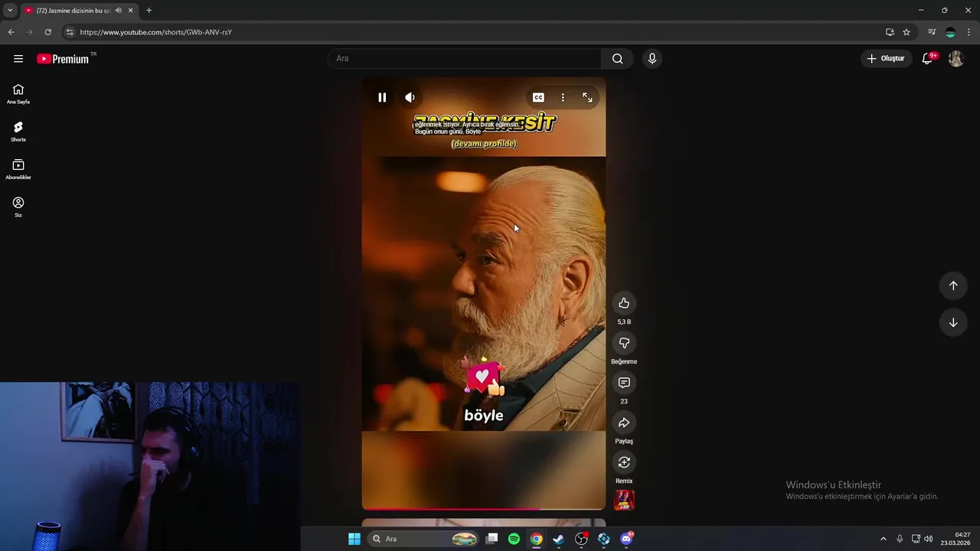Mute the Shorts video volume
This screenshot has height=551, width=980.
click(x=410, y=97)
